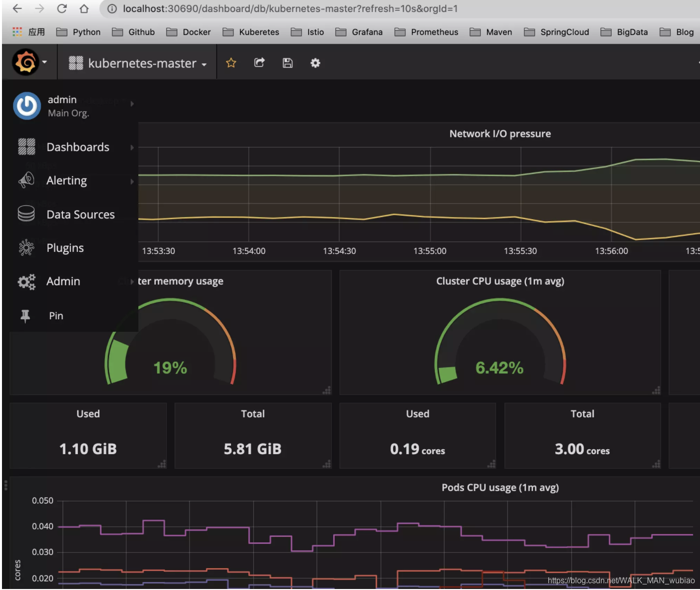Open the apps grid in bookmarks bar

coord(17,32)
